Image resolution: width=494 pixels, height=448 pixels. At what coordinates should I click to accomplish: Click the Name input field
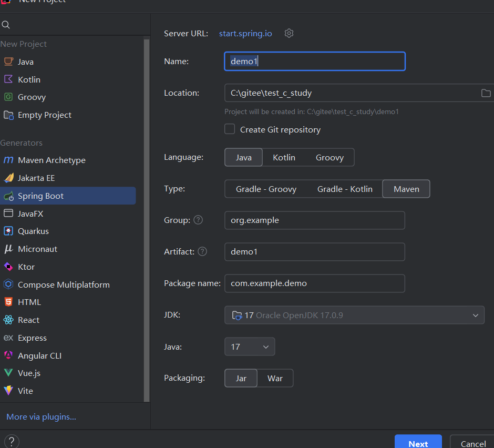coord(315,61)
